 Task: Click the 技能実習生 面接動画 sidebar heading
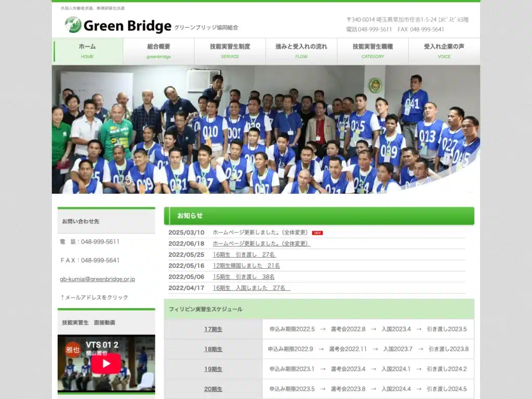click(88, 322)
